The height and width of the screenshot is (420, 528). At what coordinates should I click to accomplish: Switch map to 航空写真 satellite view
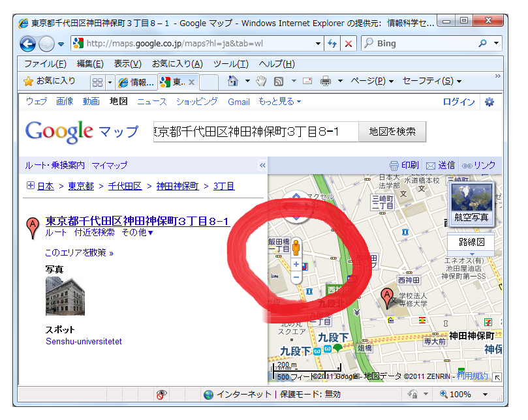(471, 204)
